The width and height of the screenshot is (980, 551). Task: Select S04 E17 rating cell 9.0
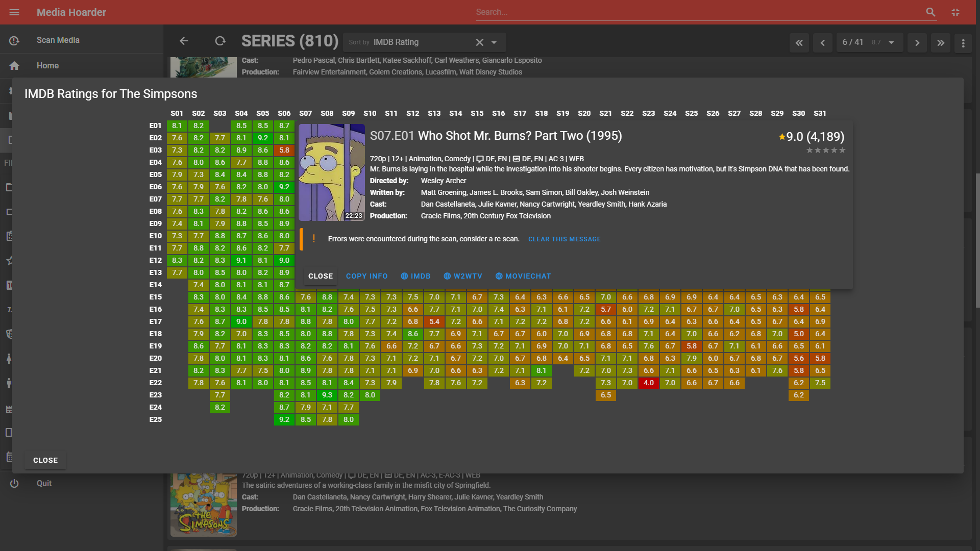pyautogui.click(x=241, y=321)
